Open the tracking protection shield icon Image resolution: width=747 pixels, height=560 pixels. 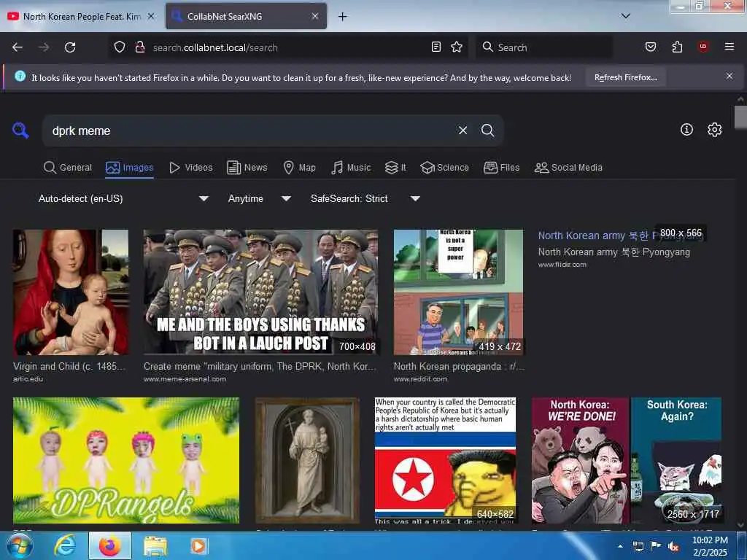pos(120,47)
